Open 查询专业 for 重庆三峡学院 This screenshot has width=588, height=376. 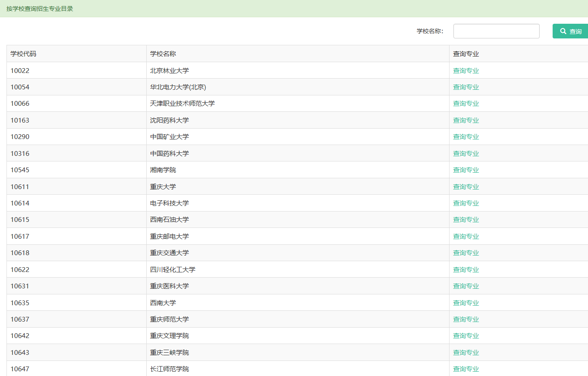466,352
